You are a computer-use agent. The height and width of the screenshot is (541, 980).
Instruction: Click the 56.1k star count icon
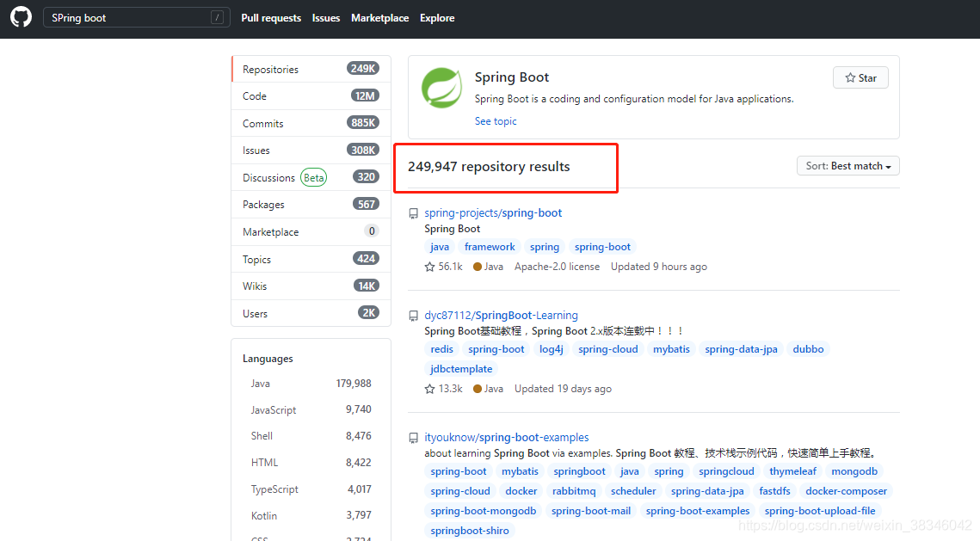point(429,267)
